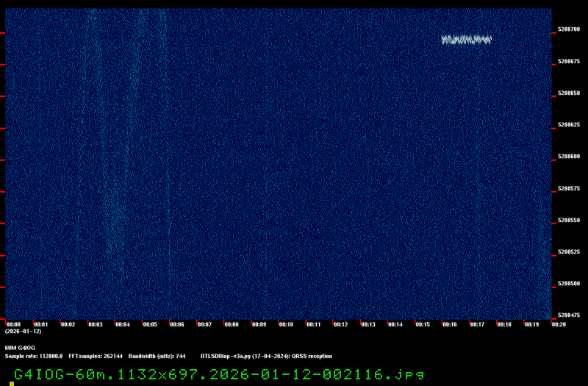
Task: Select the 5288650 frequency label
Action: [569, 93]
